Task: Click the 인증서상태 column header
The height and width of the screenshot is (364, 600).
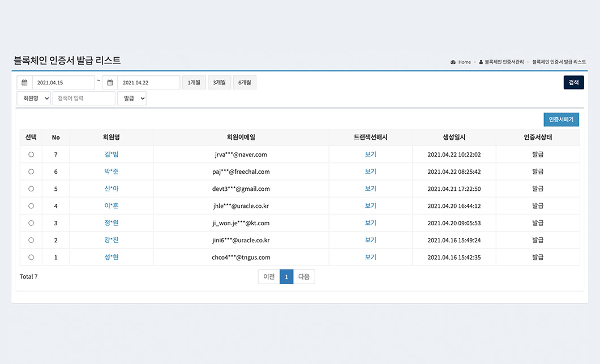Action: [538, 138]
